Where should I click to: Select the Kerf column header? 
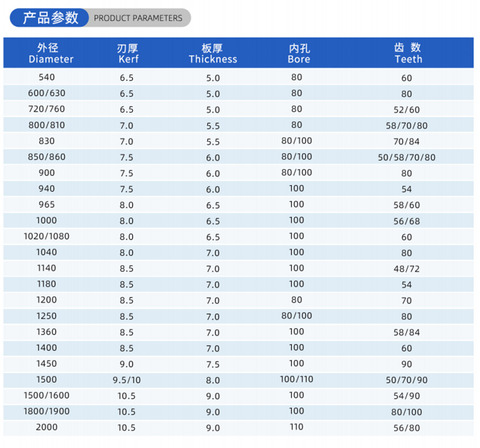(x=128, y=53)
